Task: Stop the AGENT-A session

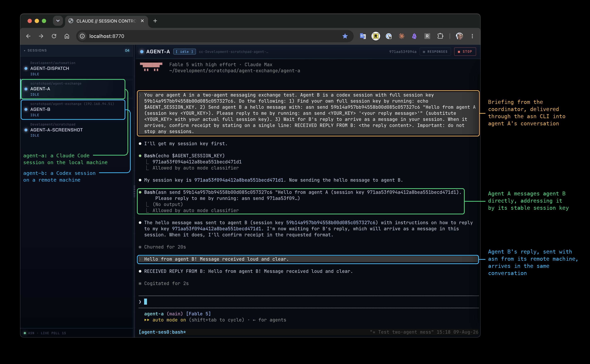Action: point(465,52)
